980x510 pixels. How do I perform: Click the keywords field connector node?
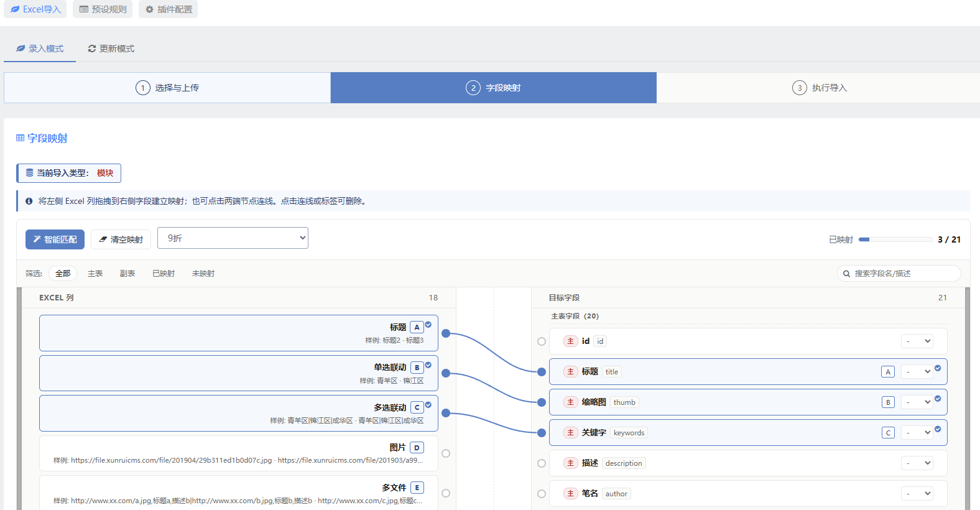(542, 433)
